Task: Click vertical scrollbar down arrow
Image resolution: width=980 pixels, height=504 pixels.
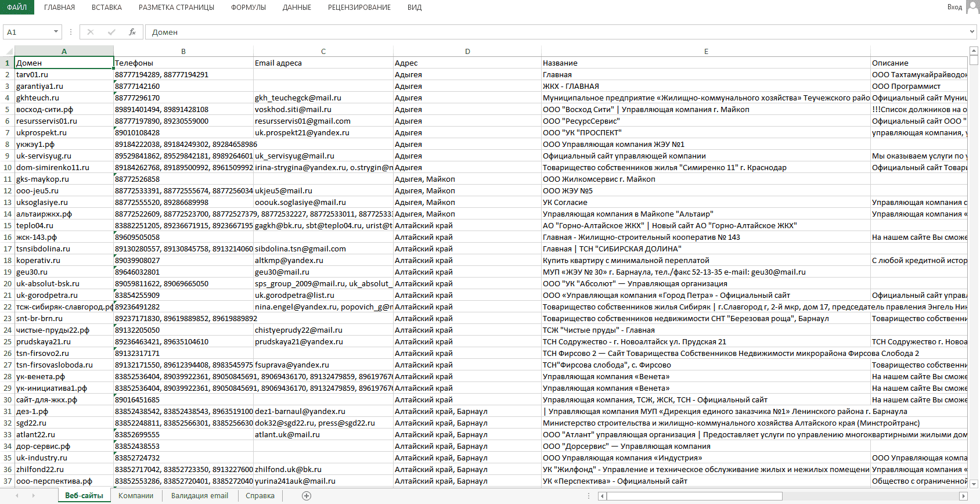Action: coord(974,484)
